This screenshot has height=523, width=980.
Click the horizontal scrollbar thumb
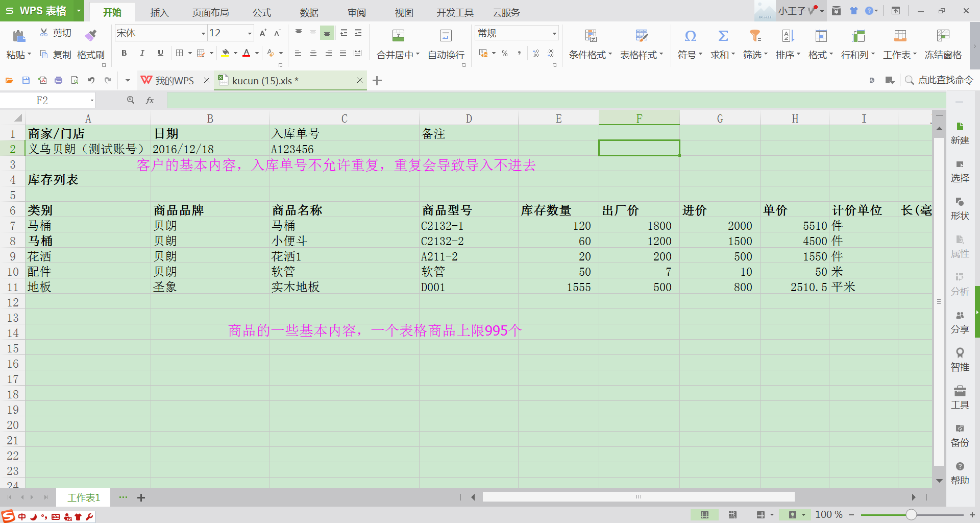[639, 497]
